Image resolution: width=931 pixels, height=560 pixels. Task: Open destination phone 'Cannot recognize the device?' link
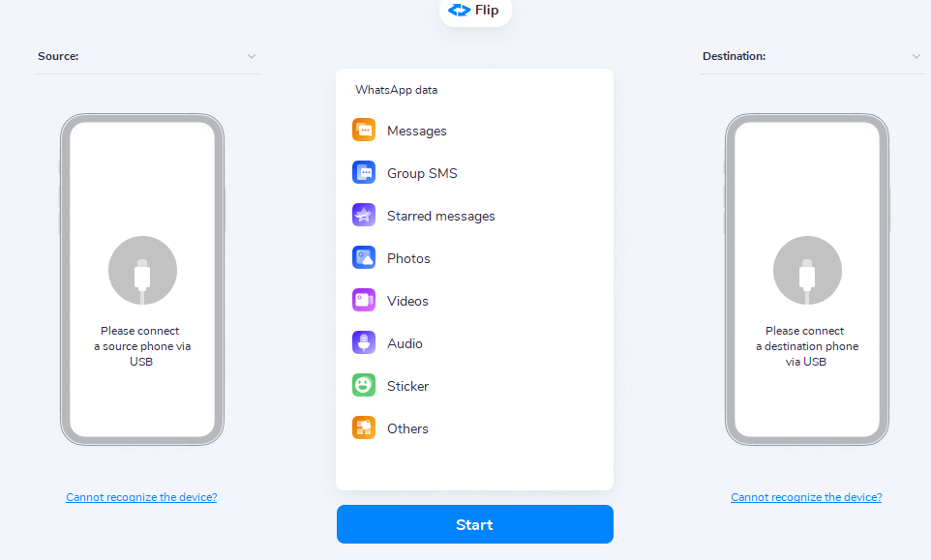[x=806, y=497]
